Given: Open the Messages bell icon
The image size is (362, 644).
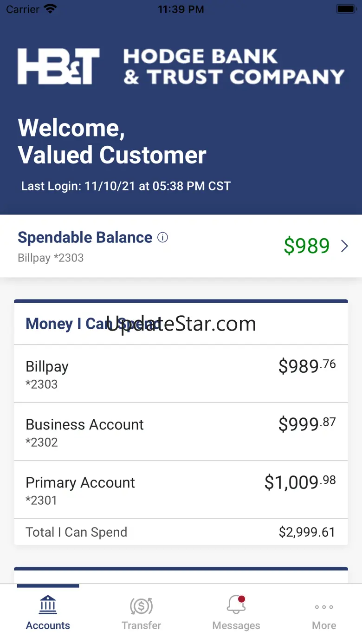Looking at the screenshot, I should click(x=236, y=605).
